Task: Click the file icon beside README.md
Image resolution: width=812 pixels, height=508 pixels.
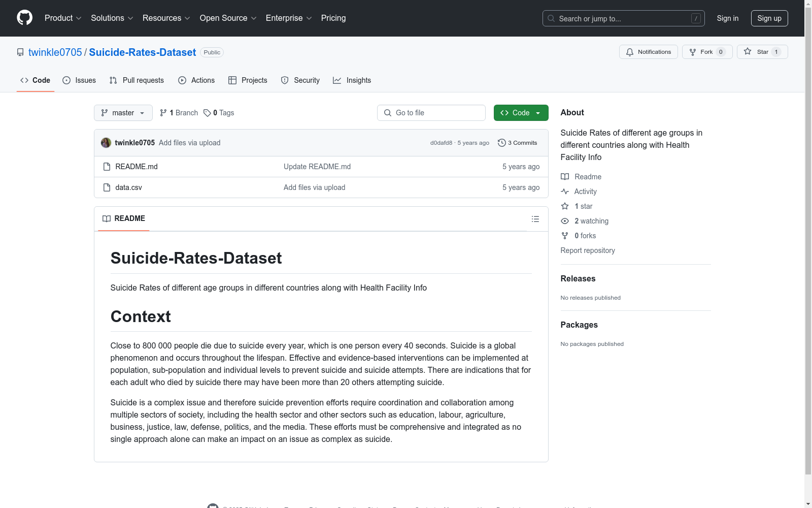Action: tap(107, 167)
